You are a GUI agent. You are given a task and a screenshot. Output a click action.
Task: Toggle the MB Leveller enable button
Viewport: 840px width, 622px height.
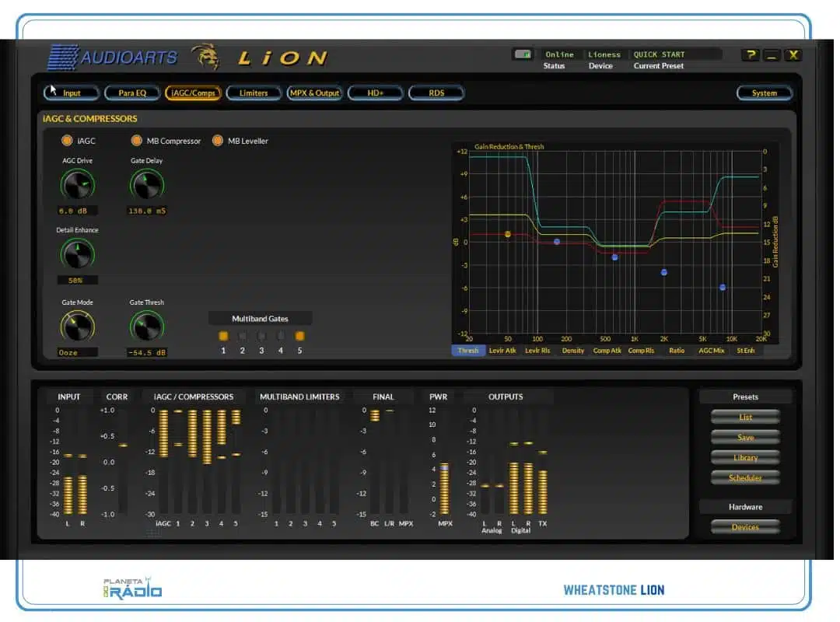click(218, 141)
